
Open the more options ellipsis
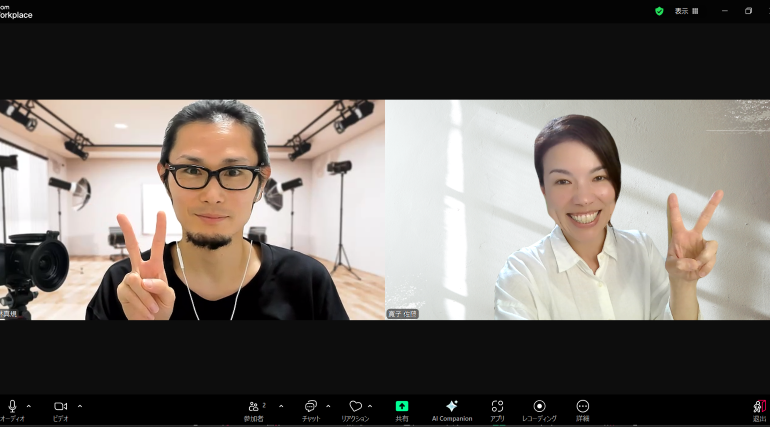583,407
